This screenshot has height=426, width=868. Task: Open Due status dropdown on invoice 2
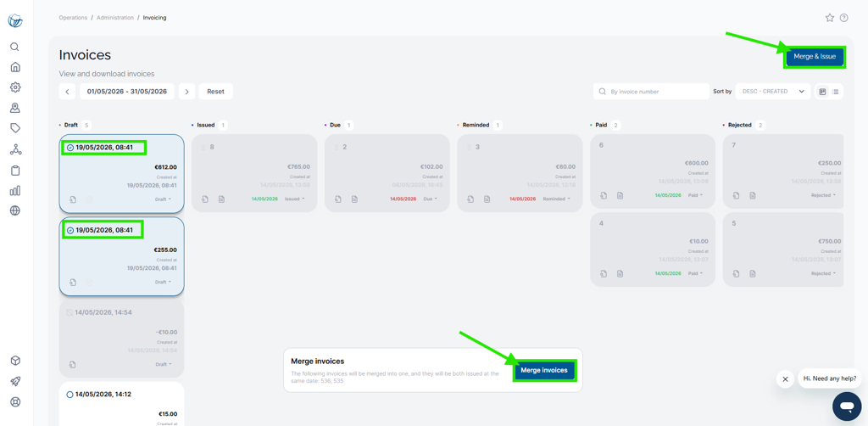[x=430, y=199]
